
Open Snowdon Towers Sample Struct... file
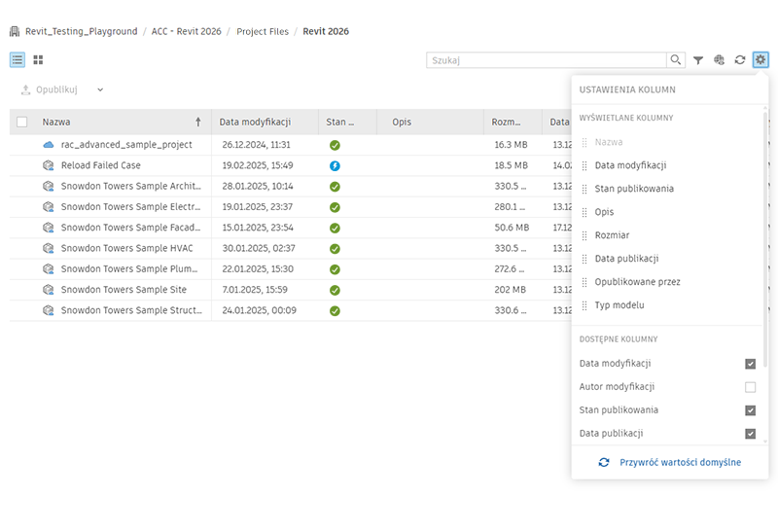(131, 310)
